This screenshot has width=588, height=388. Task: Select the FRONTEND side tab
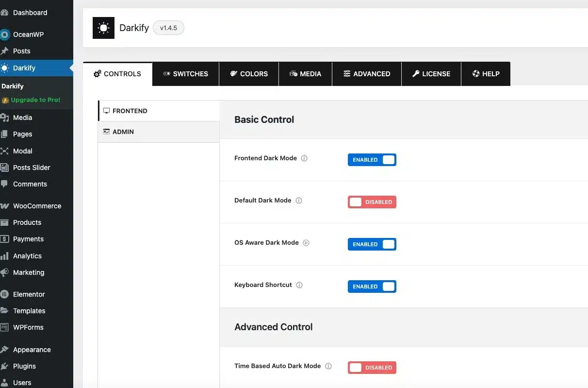pyautogui.click(x=159, y=111)
